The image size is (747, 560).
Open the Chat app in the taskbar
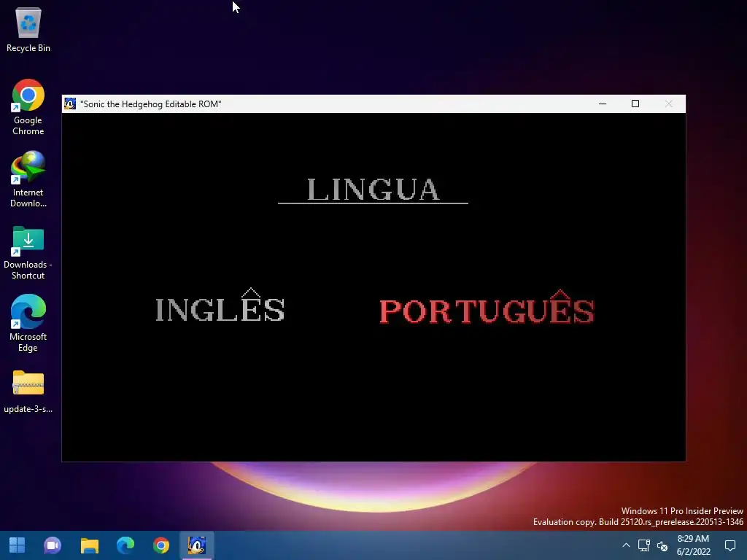(53, 545)
